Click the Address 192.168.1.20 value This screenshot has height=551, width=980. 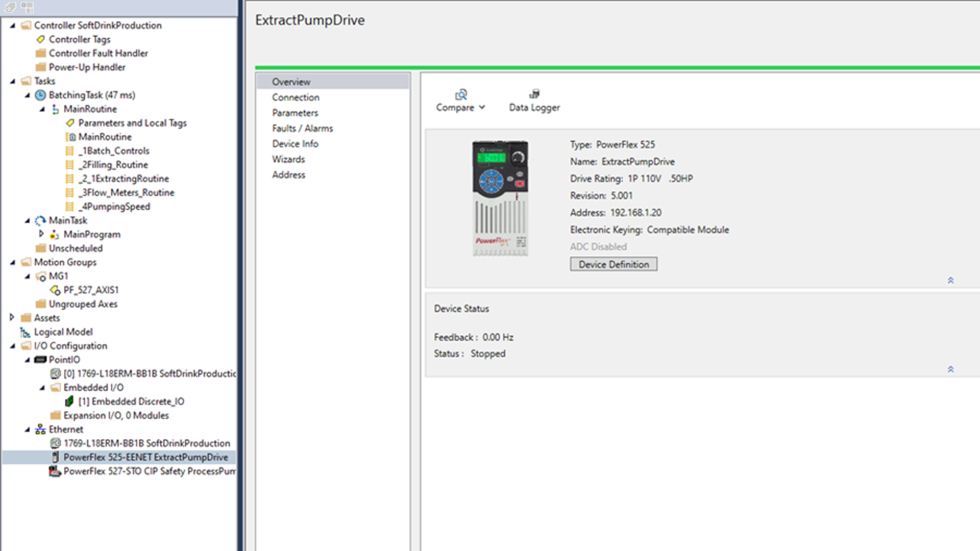coord(636,213)
